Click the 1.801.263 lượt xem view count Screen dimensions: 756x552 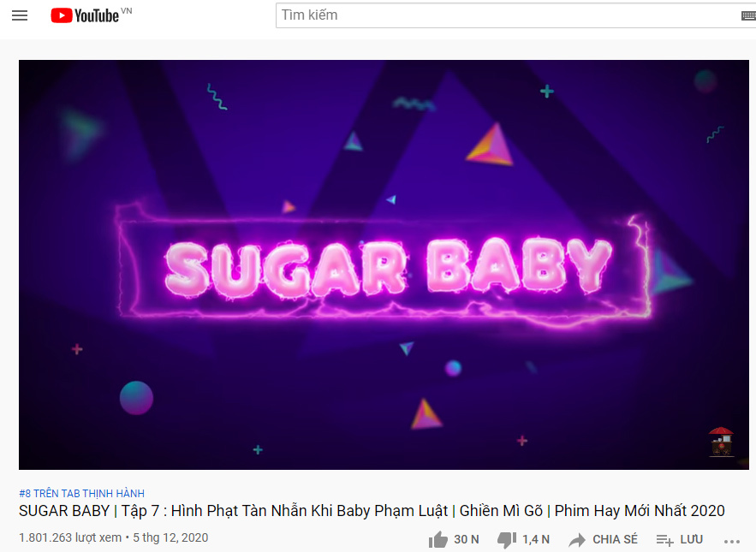coord(70,537)
